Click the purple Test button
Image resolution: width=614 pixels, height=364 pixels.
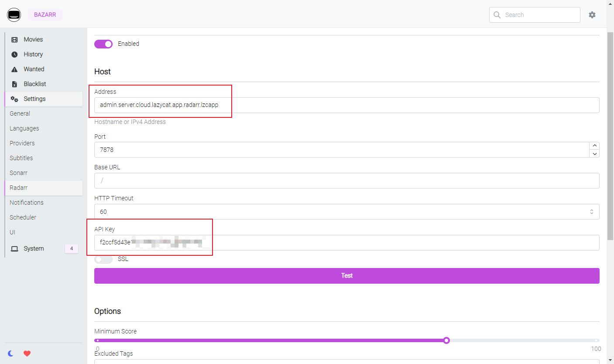(x=346, y=276)
